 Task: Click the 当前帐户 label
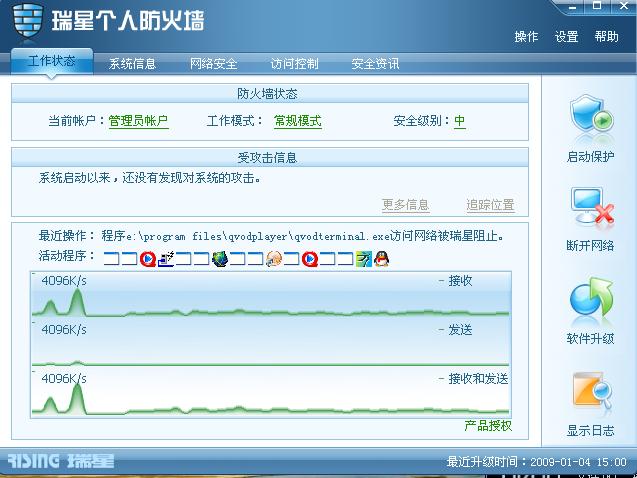pos(76,121)
